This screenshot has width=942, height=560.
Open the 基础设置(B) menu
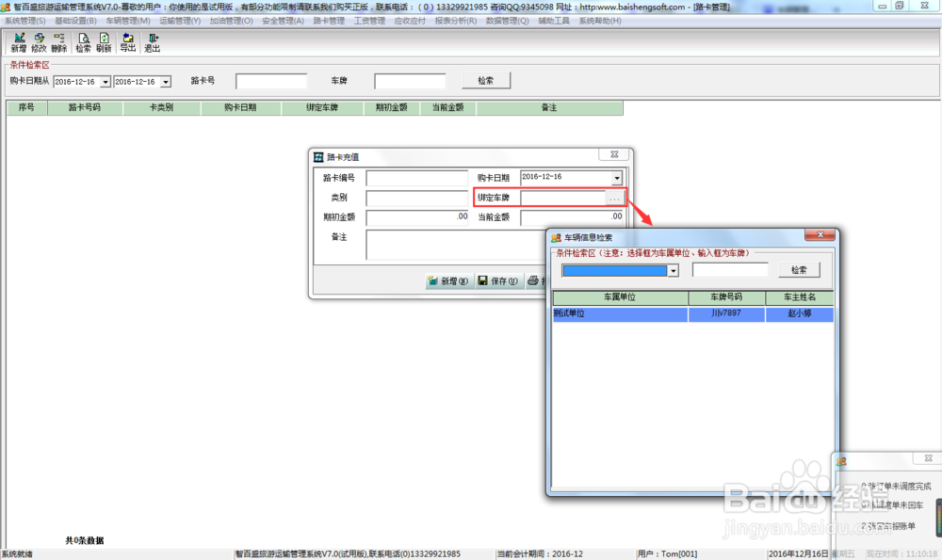(x=75, y=21)
